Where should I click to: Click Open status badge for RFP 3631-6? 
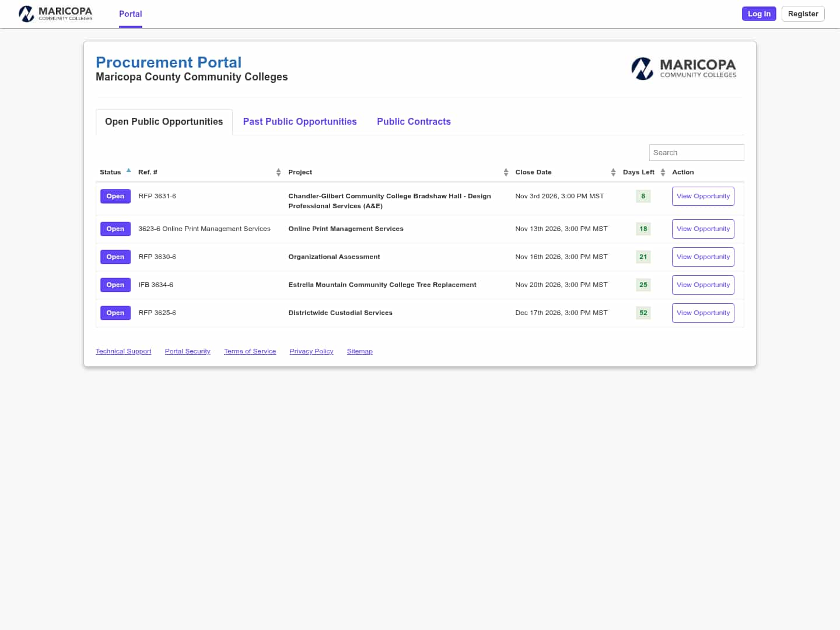point(116,197)
